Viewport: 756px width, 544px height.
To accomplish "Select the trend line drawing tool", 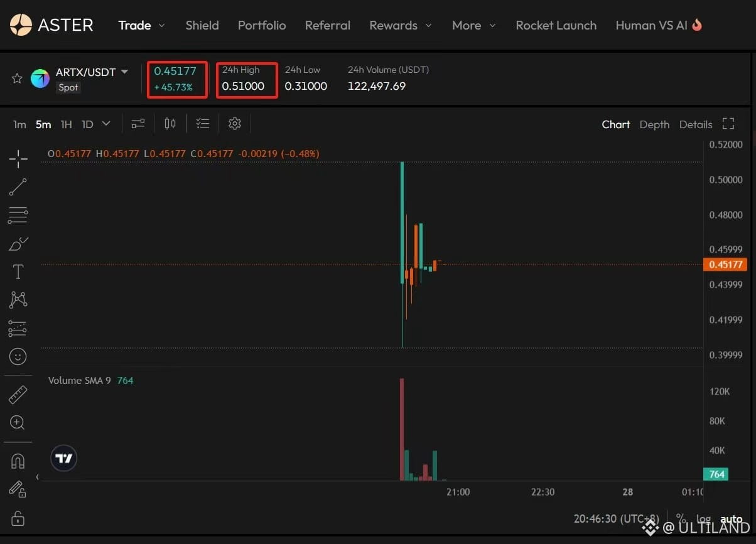I will [18, 187].
